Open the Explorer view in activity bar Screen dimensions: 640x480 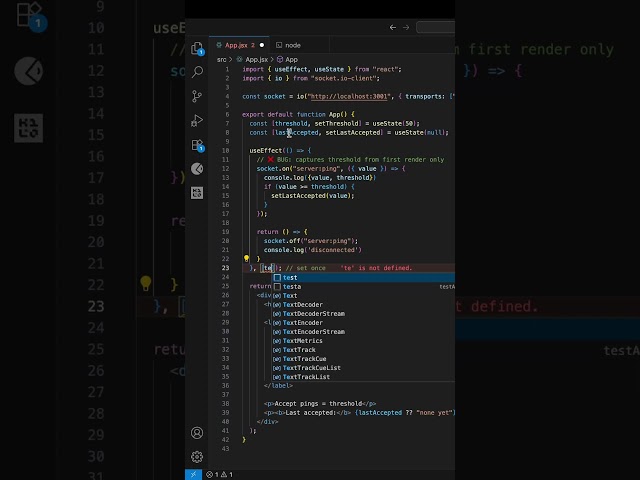pos(197,48)
